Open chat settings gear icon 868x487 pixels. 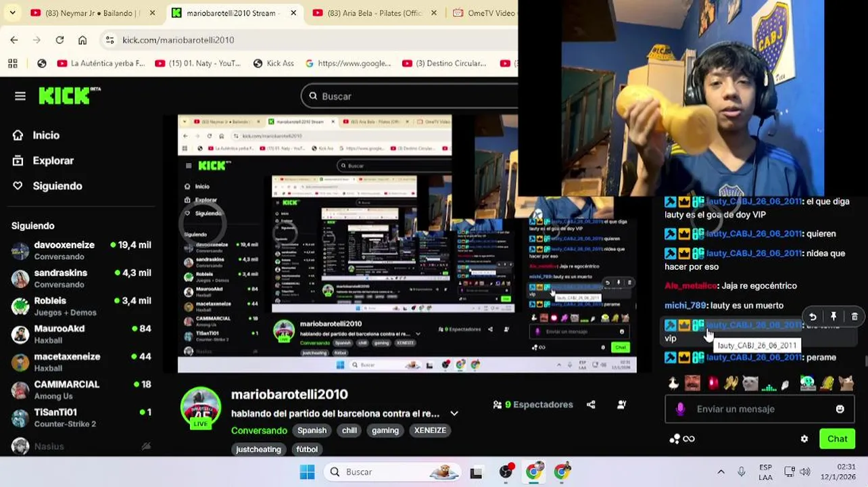804,438
